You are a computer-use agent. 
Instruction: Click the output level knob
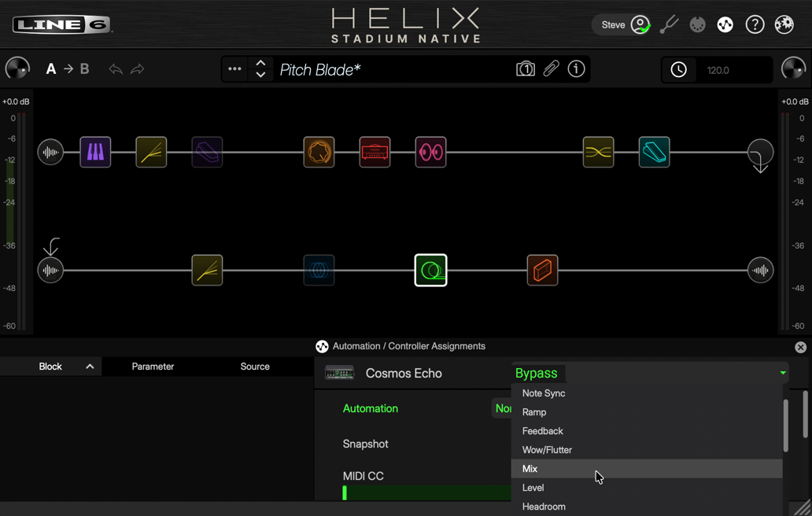794,69
